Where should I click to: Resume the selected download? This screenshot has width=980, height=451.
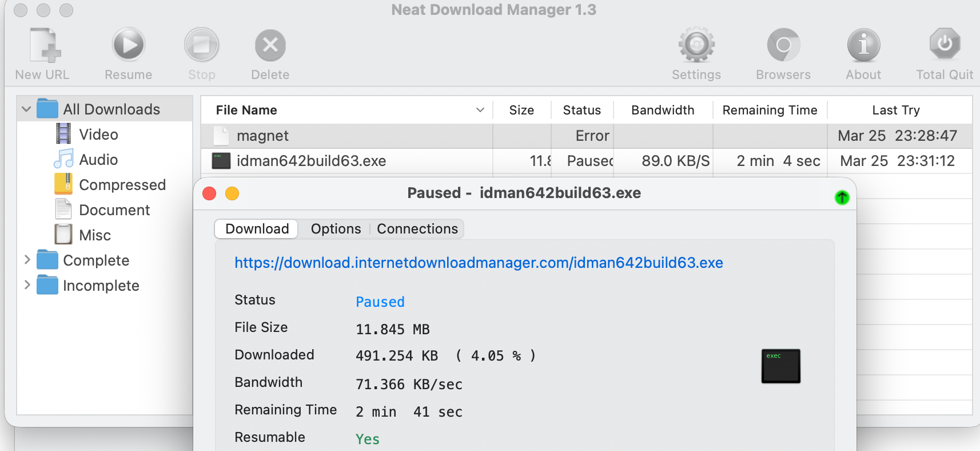point(129,45)
